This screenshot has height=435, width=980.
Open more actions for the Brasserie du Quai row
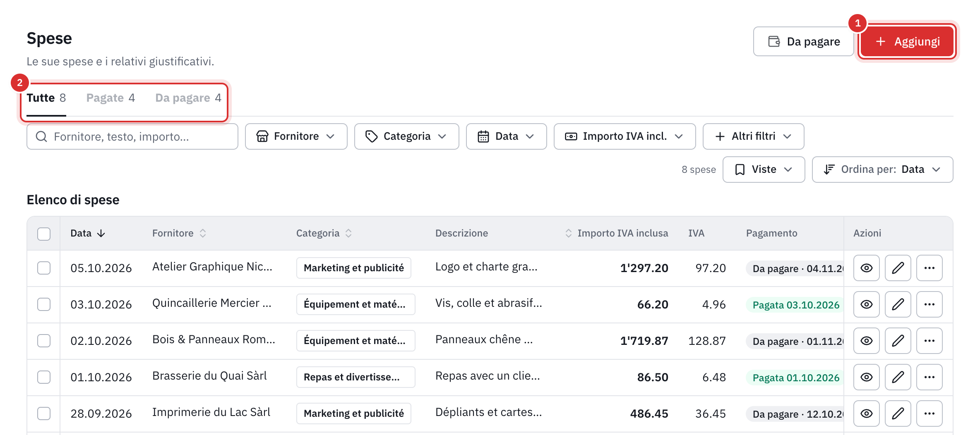coord(929,377)
